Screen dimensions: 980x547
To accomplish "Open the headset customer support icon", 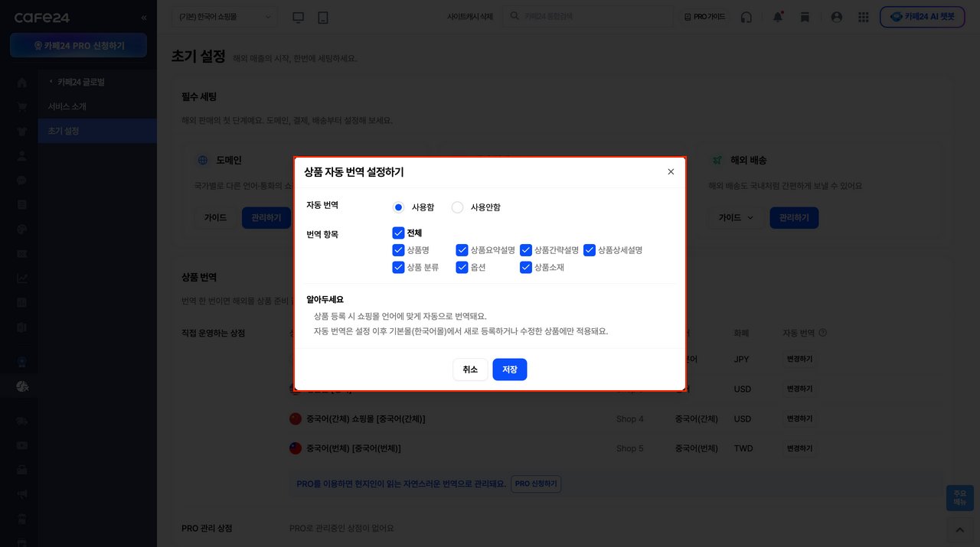I will [x=746, y=17].
